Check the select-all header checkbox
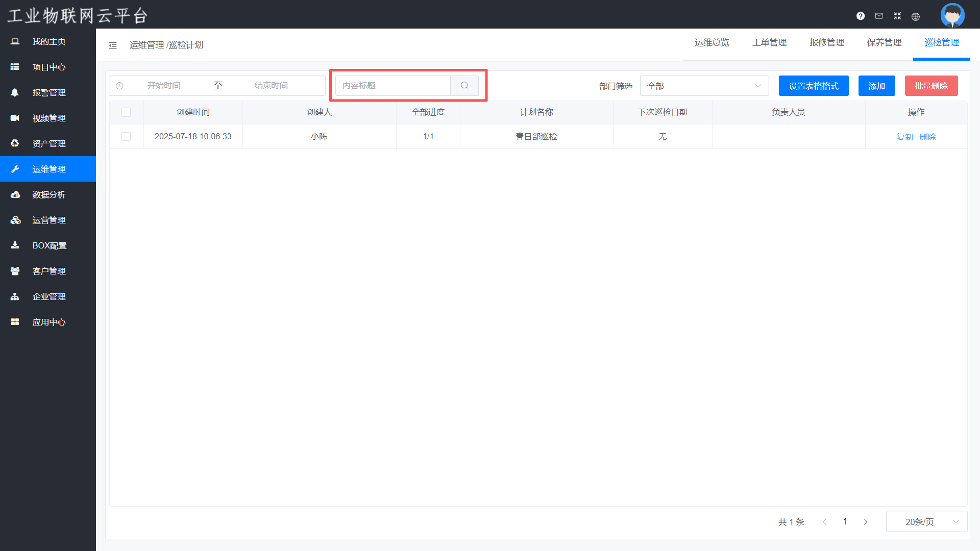Image resolution: width=980 pixels, height=551 pixels. point(126,112)
